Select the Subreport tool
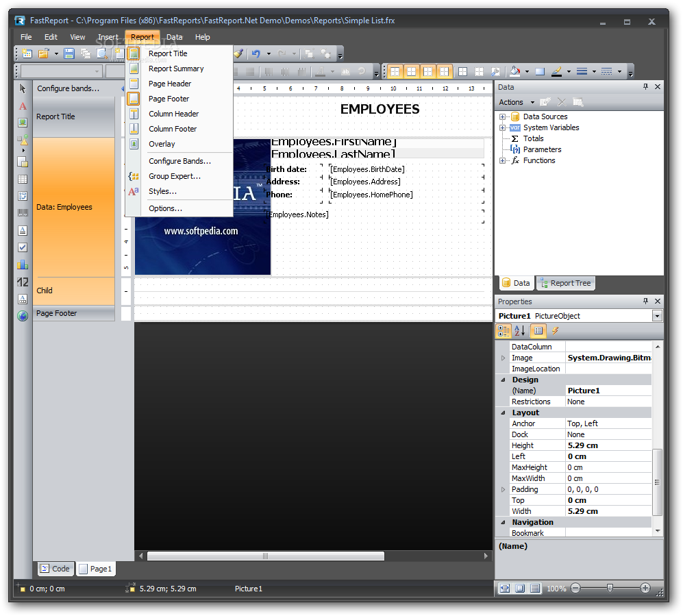 point(23,162)
